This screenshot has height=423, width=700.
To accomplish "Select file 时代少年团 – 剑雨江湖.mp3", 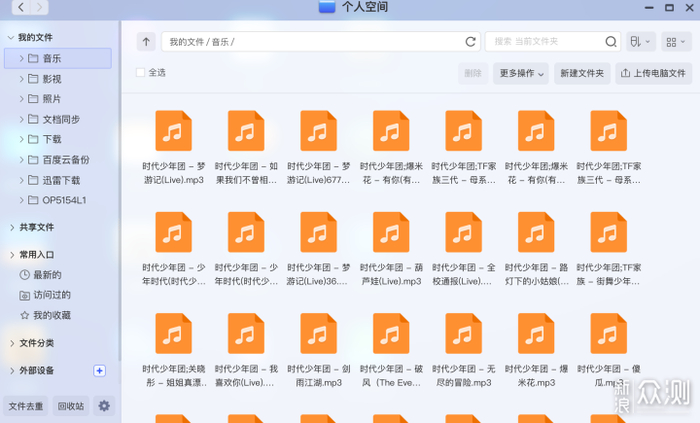I will [x=318, y=350].
